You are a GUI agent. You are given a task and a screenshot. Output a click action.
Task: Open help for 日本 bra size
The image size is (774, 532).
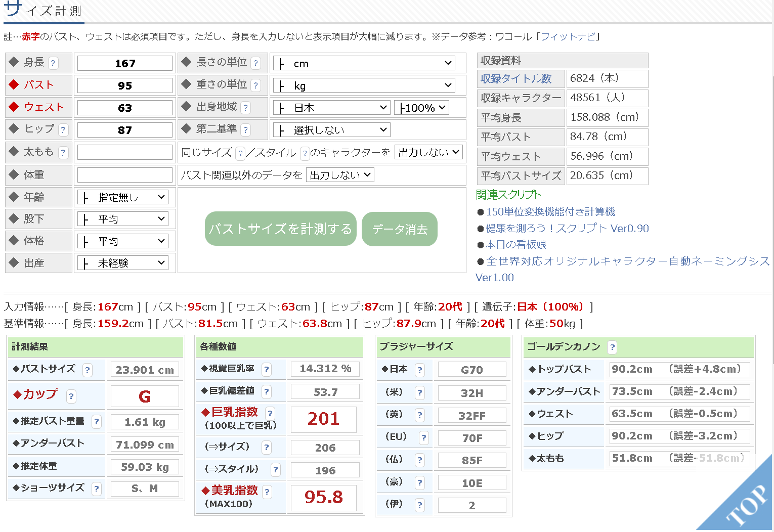pyautogui.click(x=419, y=370)
